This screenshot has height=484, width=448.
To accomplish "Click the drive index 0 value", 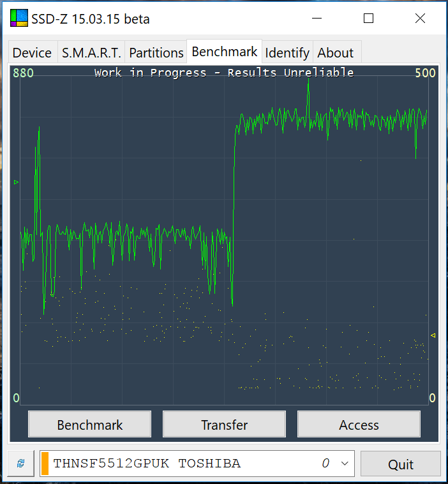I will tap(326, 463).
